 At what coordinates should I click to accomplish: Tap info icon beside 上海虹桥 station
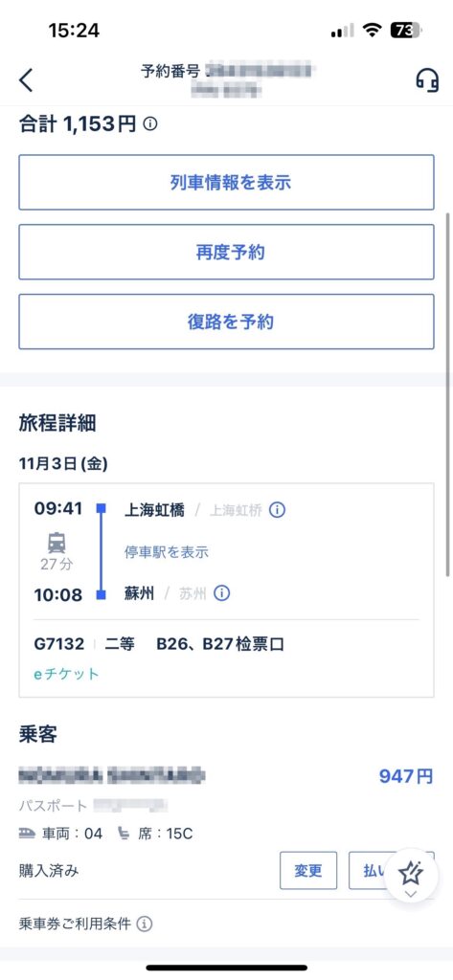pos(277,510)
